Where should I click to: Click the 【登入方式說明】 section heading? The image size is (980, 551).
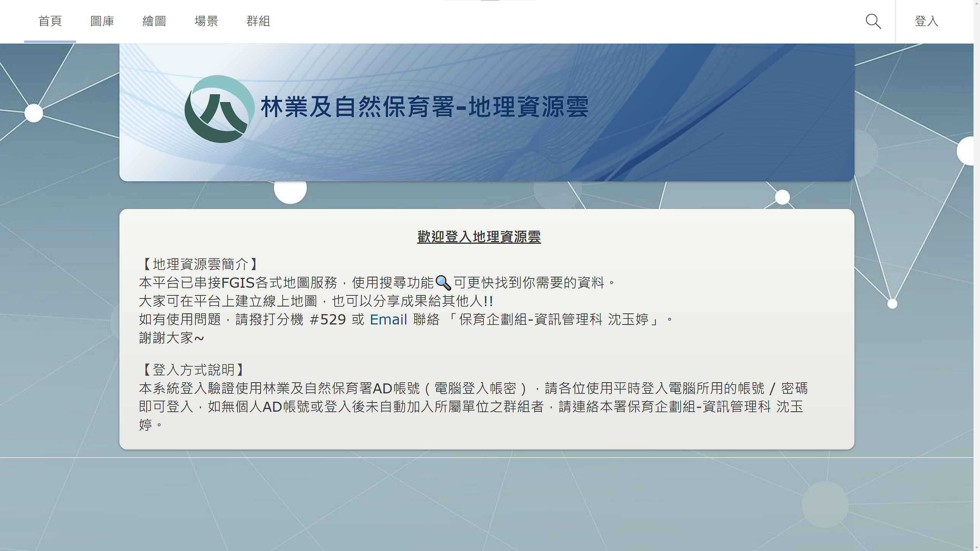pos(193,370)
